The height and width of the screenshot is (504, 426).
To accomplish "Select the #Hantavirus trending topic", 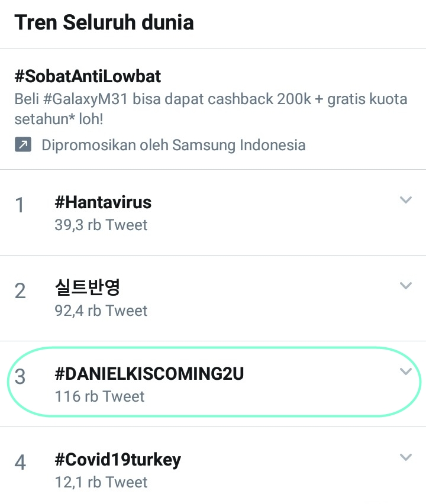I will click(102, 202).
